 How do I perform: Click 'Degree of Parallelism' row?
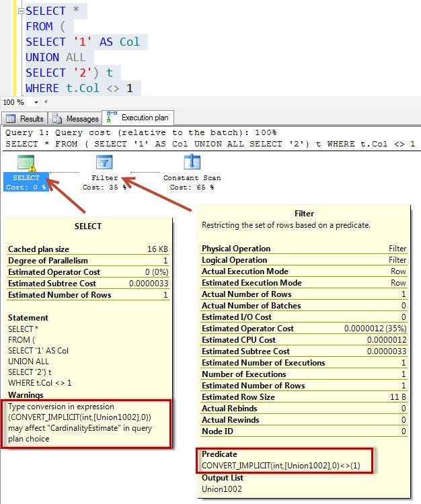coord(88,260)
